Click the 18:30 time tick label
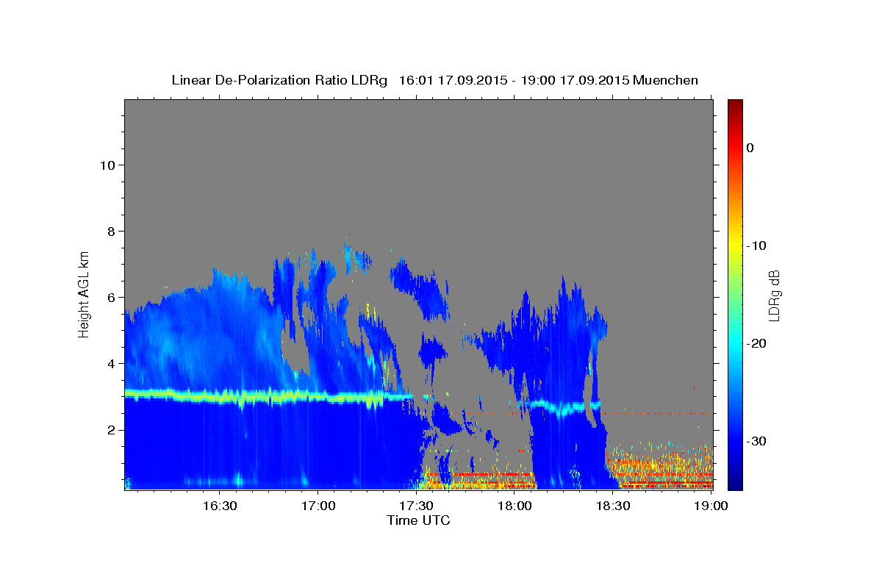This screenshot has width=882, height=588. point(613,506)
